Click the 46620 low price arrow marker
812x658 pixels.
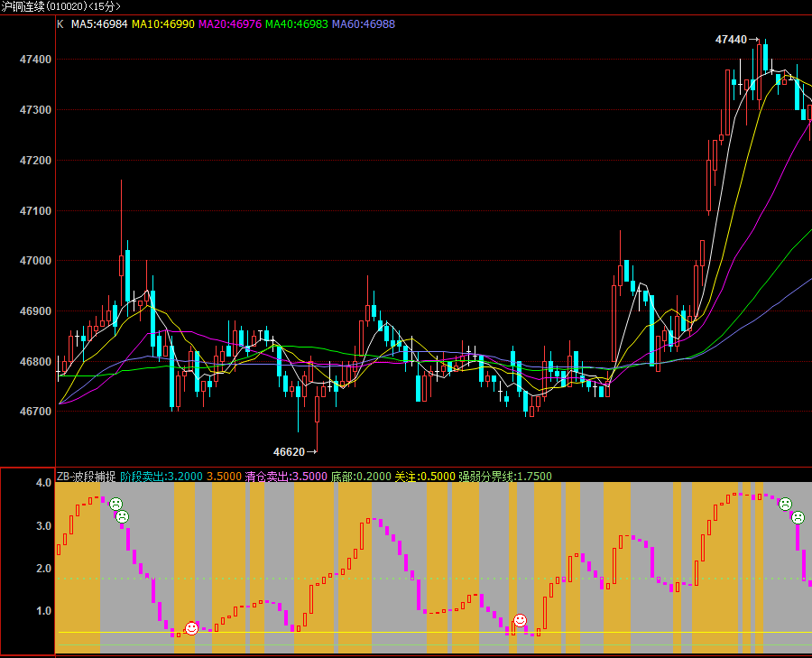coord(295,451)
